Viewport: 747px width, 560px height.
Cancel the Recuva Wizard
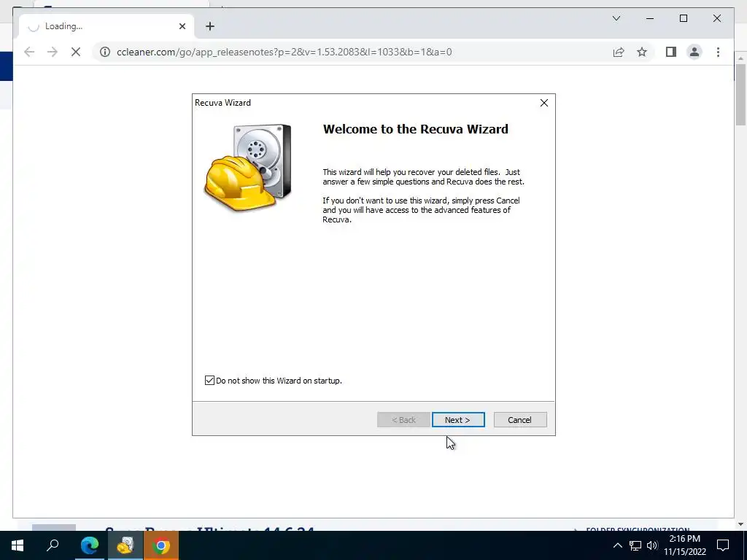tap(519, 419)
